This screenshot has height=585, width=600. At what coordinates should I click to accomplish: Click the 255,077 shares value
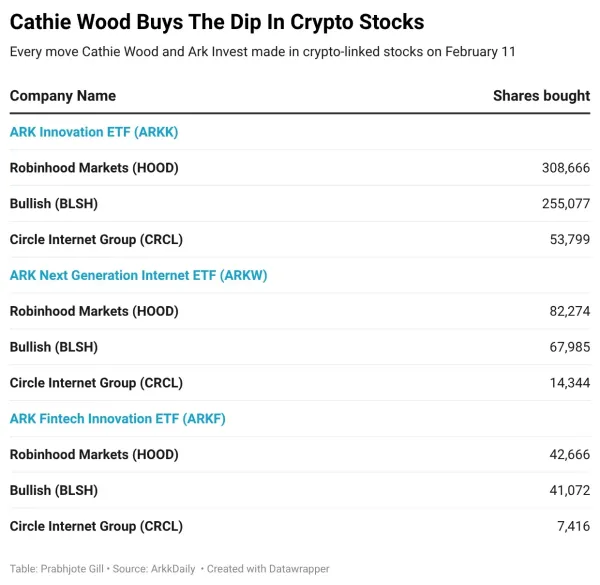[565, 204]
